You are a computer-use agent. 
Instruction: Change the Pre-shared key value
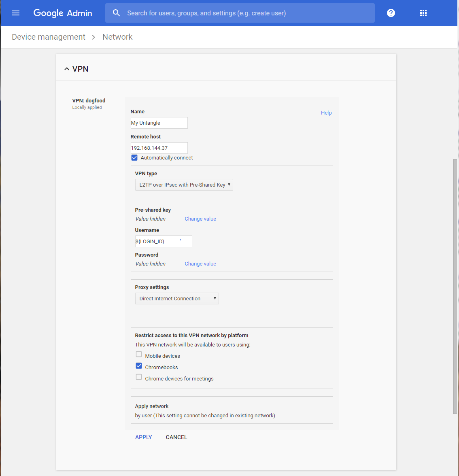click(x=200, y=219)
